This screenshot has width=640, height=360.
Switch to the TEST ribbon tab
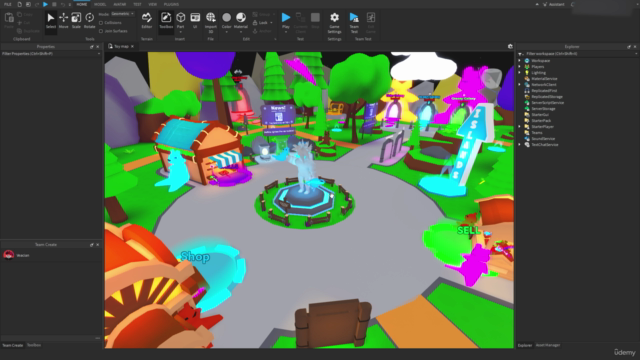coord(137,4)
